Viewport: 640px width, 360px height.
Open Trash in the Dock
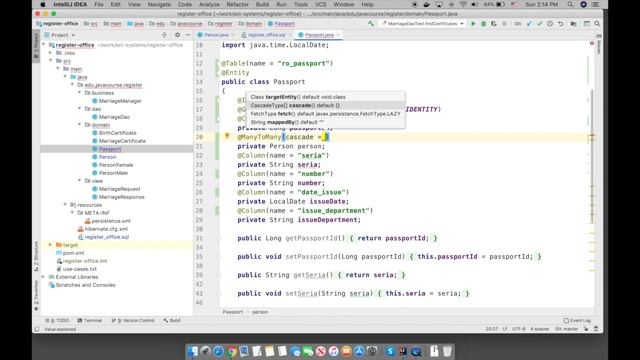click(x=447, y=351)
